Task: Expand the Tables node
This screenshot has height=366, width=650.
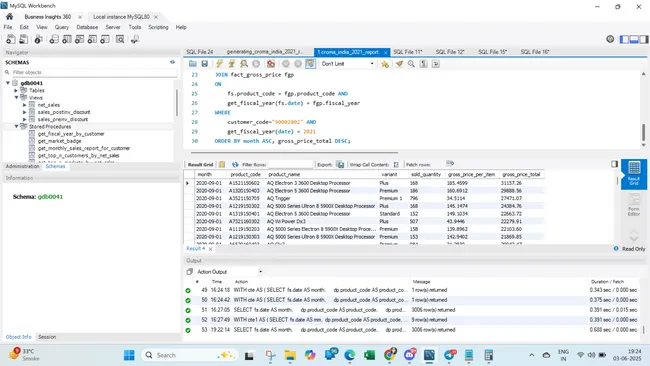Action: point(16,90)
